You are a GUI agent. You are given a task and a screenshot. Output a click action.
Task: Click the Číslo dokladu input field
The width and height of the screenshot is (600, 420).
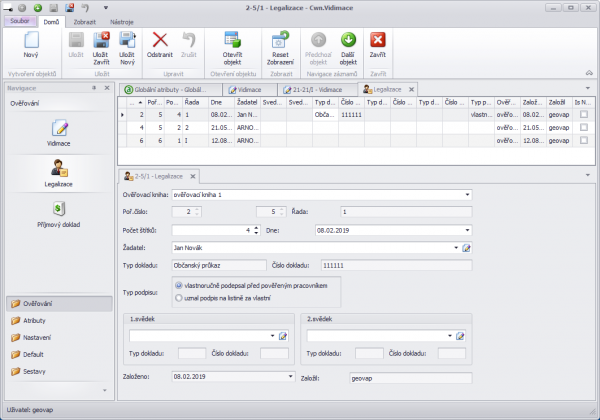395,266
